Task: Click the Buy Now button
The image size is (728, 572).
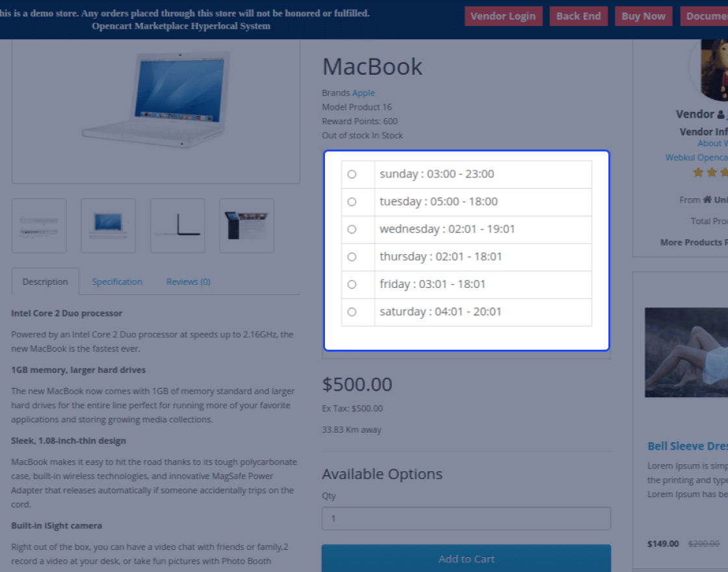Action: click(643, 16)
